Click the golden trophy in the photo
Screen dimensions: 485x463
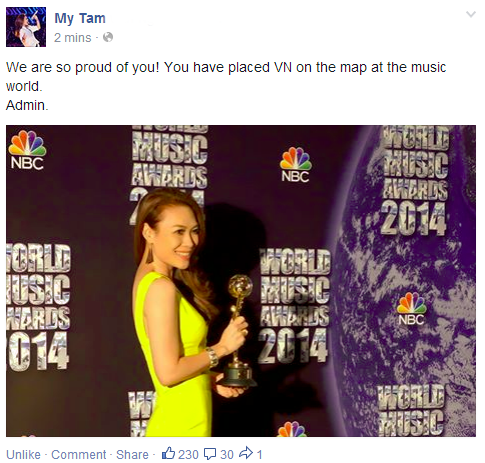click(239, 330)
